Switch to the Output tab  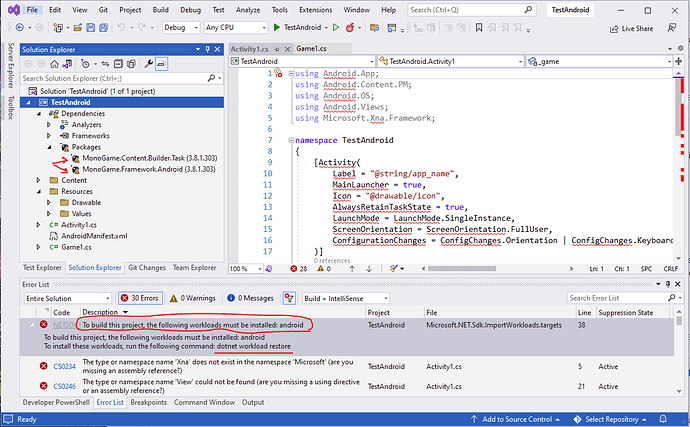253,402
